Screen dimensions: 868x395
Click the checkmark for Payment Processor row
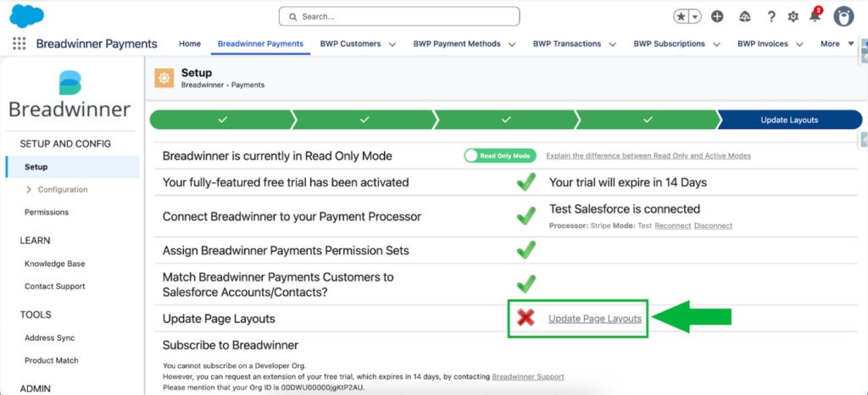coord(526,215)
